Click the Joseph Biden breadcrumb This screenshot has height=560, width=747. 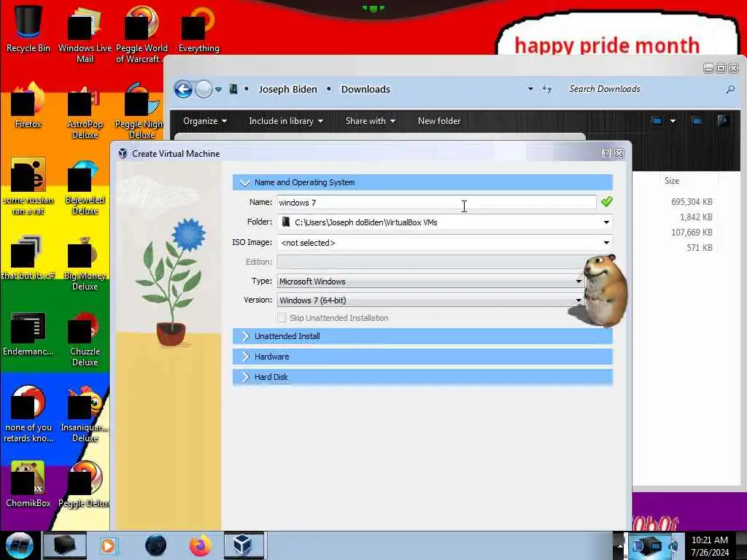pyautogui.click(x=287, y=89)
